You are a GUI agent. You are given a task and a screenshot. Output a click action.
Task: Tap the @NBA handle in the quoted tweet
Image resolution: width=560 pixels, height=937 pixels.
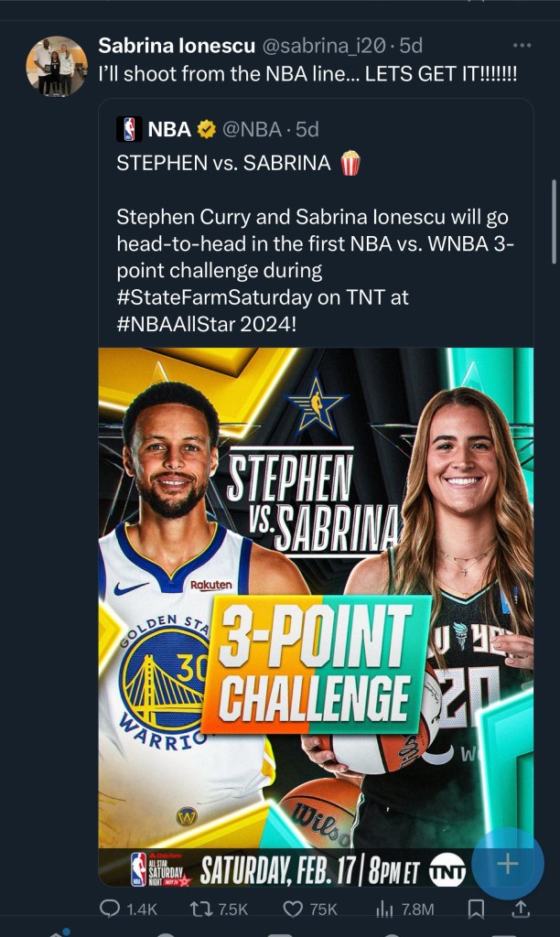(x=252, y=129)
